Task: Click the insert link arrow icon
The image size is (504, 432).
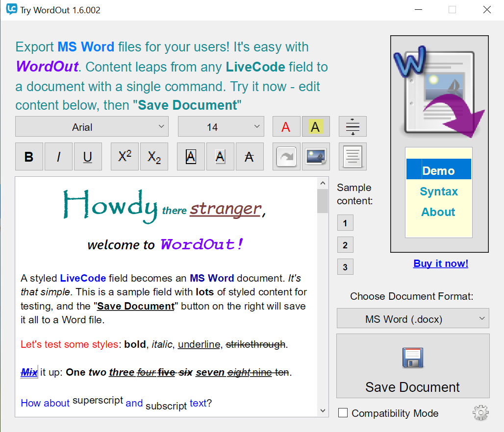Action: [286, 157]
